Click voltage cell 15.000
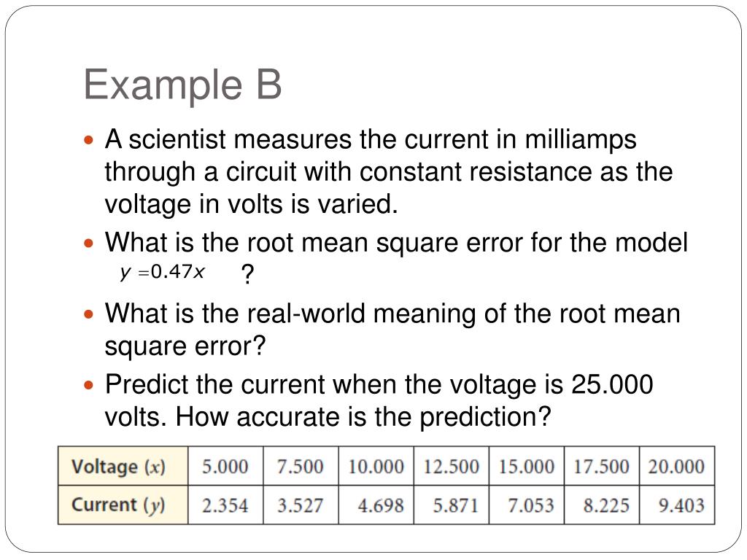747x560 pixels. click(527, 466)
